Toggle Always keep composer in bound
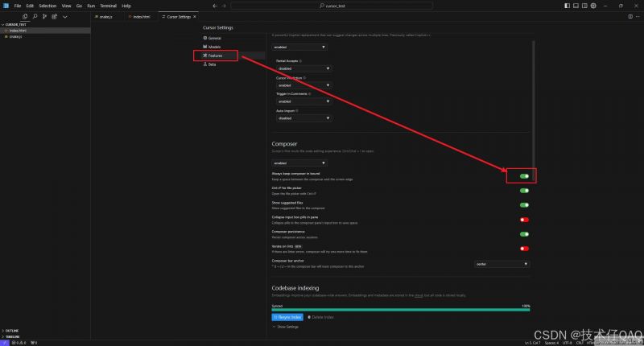The height and width of the screenshot is (346, 644). pos(525,176)
